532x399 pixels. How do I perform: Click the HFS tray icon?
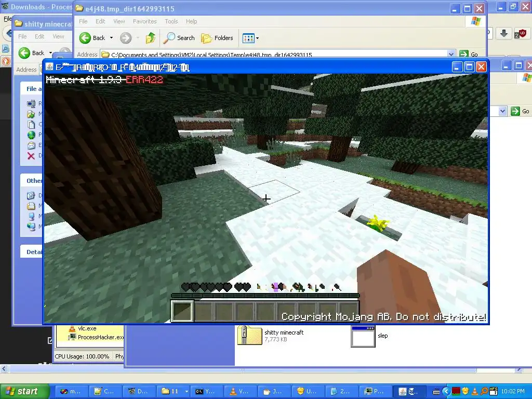pyautogui.click(x=494, y=391)
